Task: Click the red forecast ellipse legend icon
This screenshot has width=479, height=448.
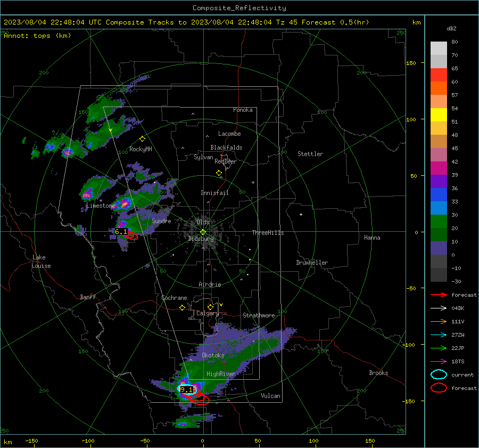Action: 439,388
